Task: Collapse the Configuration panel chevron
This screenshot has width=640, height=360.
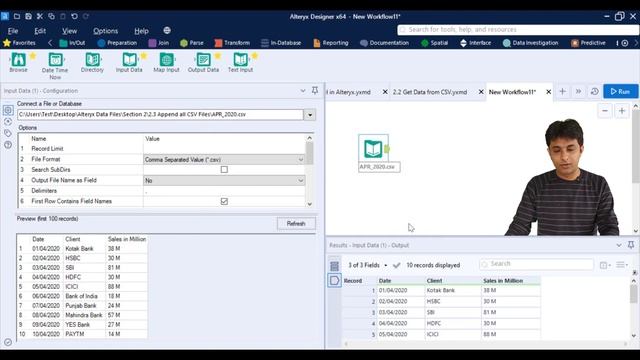Action: click(x=303, y=91)
